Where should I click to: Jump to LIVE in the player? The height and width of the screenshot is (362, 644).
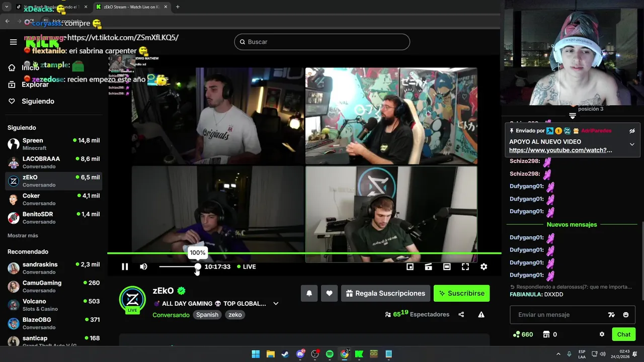point(247,266)
